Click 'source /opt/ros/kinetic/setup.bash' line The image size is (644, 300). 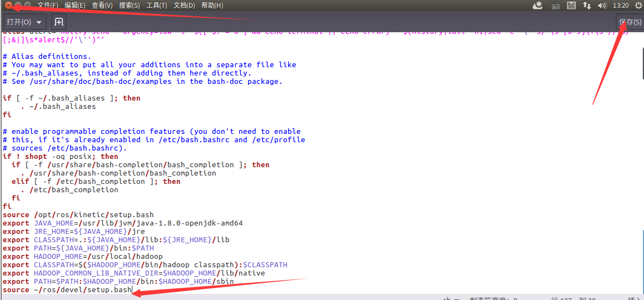coord(78,215)
